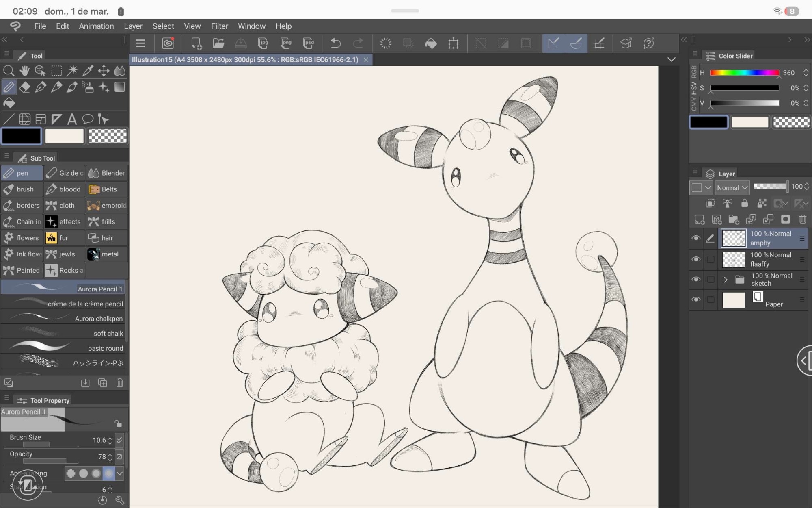This screenshot has width=812, height=508.
Task: Select the Magnifier zoom tool
Action: pyautogui.click(x=9, y=71)
